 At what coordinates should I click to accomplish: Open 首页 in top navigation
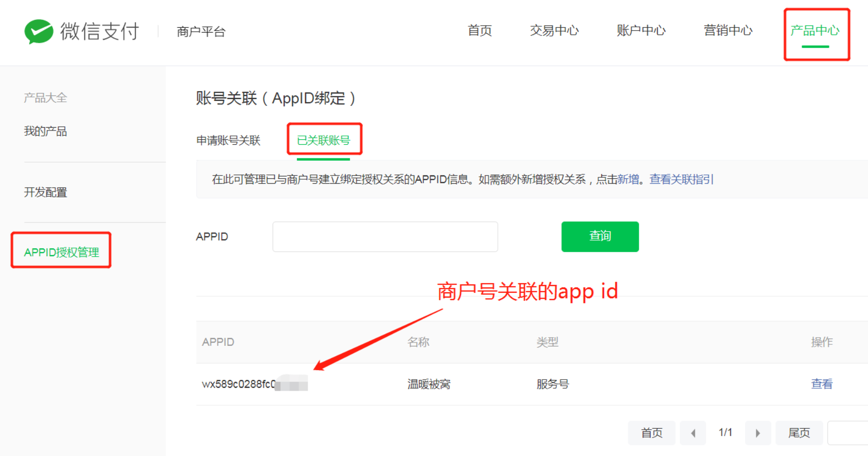tap(480, 31)
